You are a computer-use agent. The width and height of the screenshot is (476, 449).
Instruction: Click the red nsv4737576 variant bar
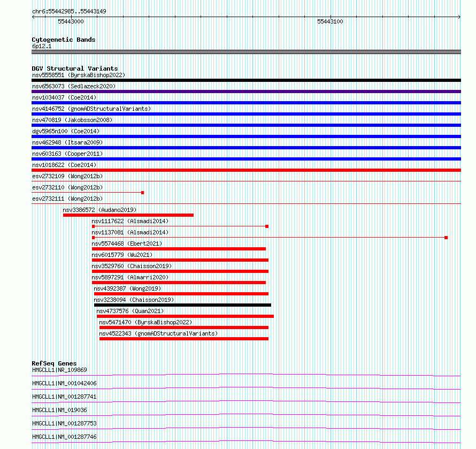[x=185, y=316]
